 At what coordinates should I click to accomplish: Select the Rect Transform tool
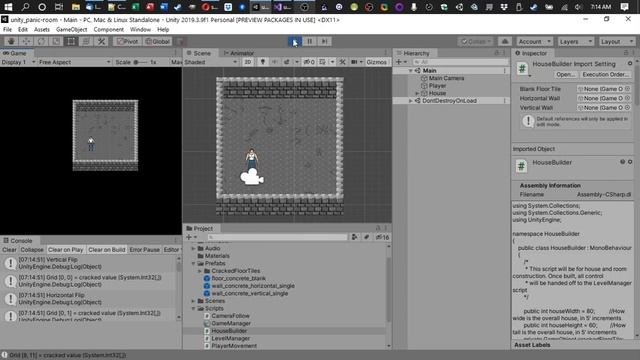point(71,41)
